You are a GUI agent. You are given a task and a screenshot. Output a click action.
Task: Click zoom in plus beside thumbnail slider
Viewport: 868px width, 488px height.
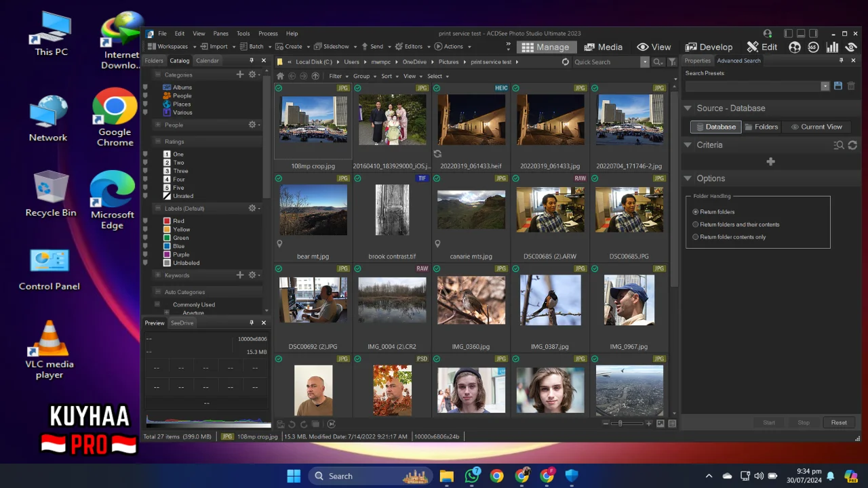(649, 424)
